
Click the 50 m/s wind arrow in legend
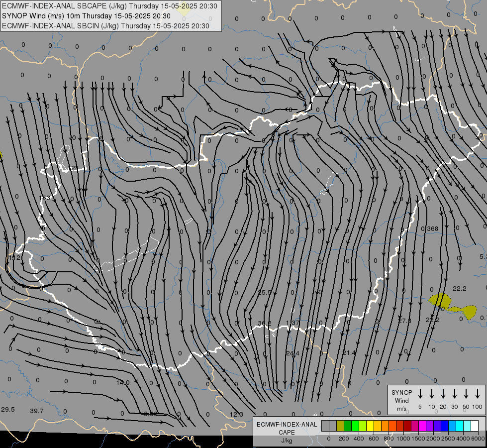466,394
